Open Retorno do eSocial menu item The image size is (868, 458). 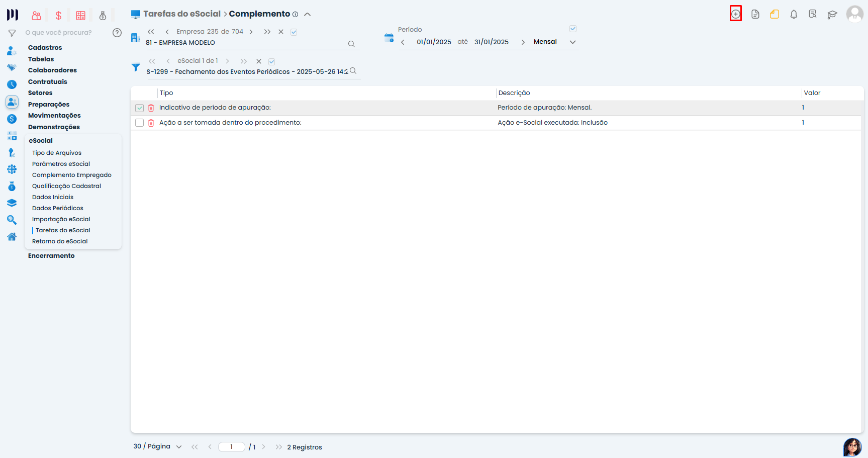(x=60, y=241)
